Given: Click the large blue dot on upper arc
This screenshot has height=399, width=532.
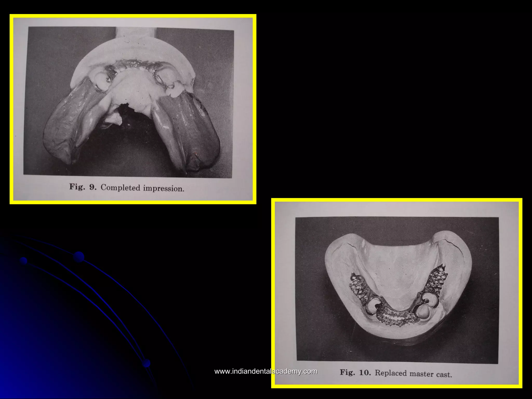Looking at the screenshot, I should (x=79, y=257).
